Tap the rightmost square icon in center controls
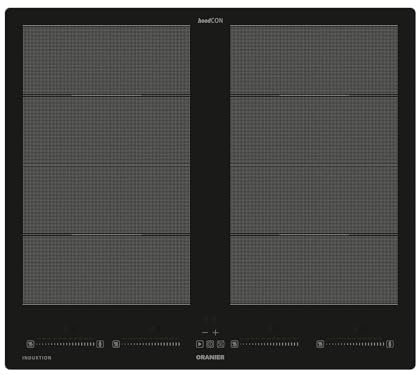416x375 pixels. point(221,344)
